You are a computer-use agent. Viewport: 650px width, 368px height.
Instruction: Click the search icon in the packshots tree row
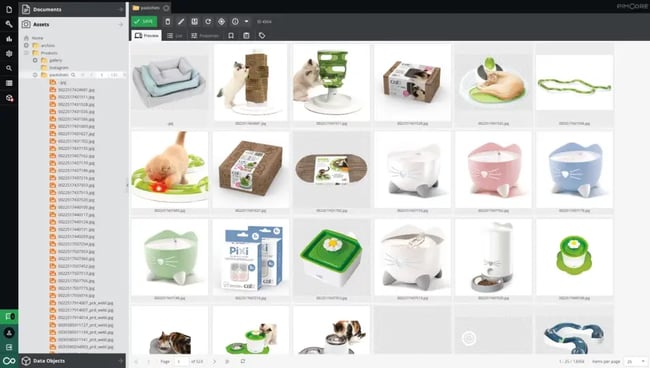(73, 75)
